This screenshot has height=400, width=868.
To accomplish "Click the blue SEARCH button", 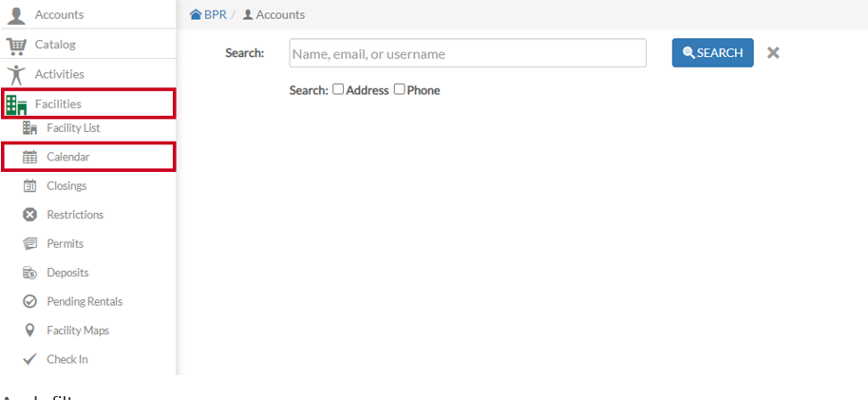I will pyautogui.click(x=712, y=52).
